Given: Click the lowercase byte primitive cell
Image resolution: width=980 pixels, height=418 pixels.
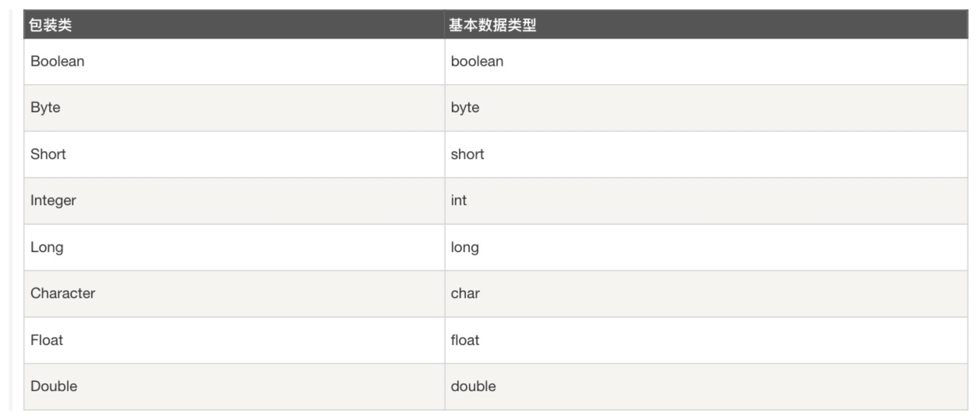Looking at the screenshot, I should click(465, 108).
